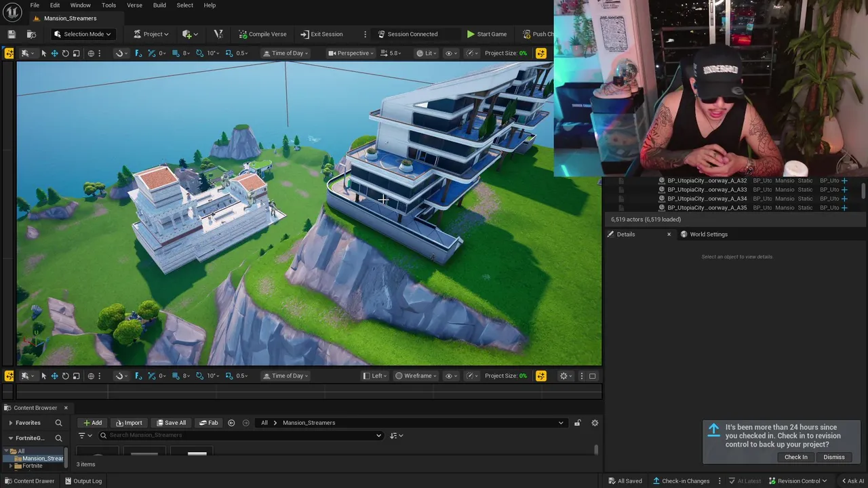Open the Verse menu
The width and height of the screenshot is (868, 488).
point(134,5)
